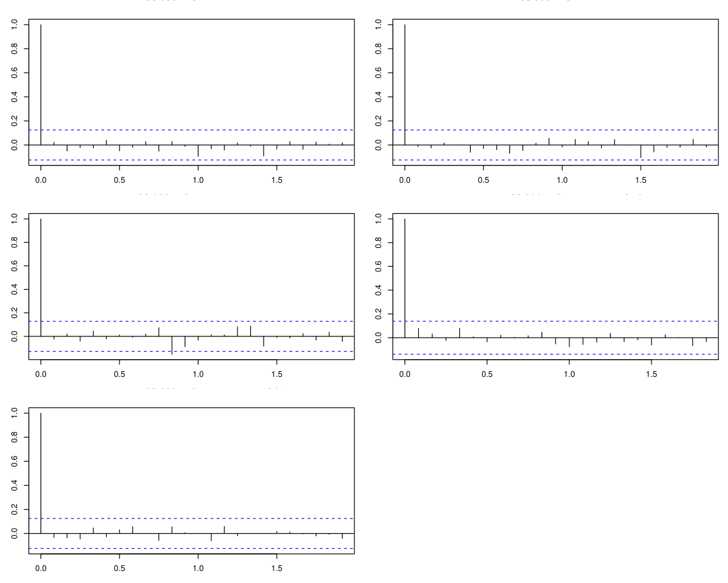Screen dimensions: 728x583
Task: Click x-axis label 1.0 in top-right plot
Action: pos(562,180)
